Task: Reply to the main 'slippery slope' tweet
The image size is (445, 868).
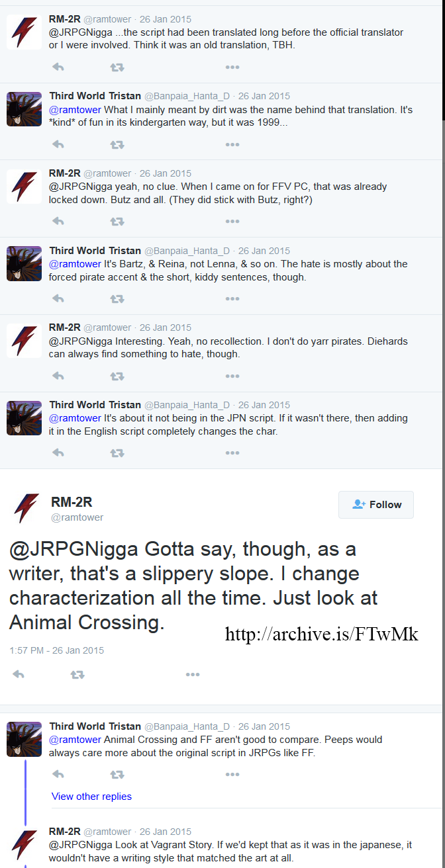Action: (x=19, y=675)
